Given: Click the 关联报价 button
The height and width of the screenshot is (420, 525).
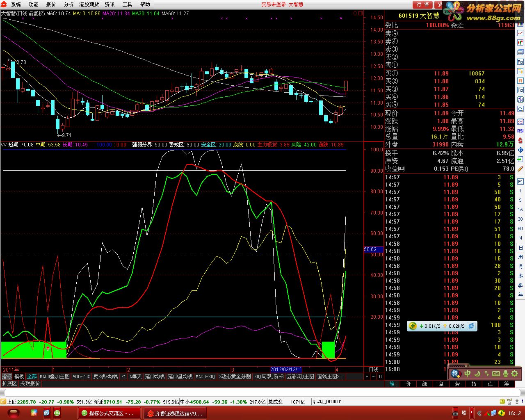Looking at the screenshot, I should 30,383.
